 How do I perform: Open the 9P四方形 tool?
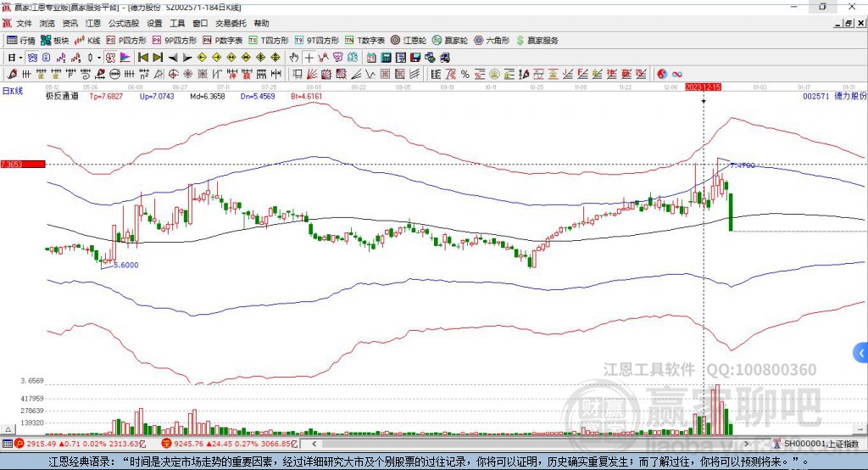pos(175,41)
